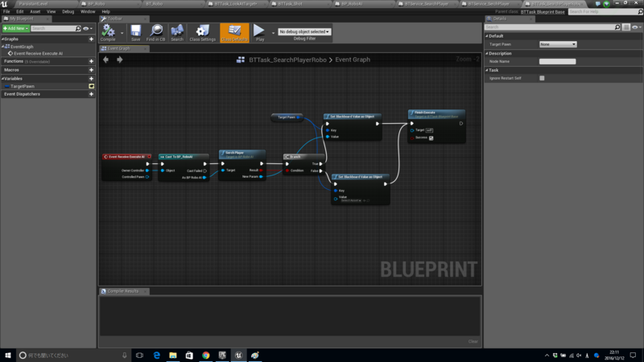Navigate back in graph history
Viewport: 644px width, 362px height.
pyautogui.click(x=106, y=60)
